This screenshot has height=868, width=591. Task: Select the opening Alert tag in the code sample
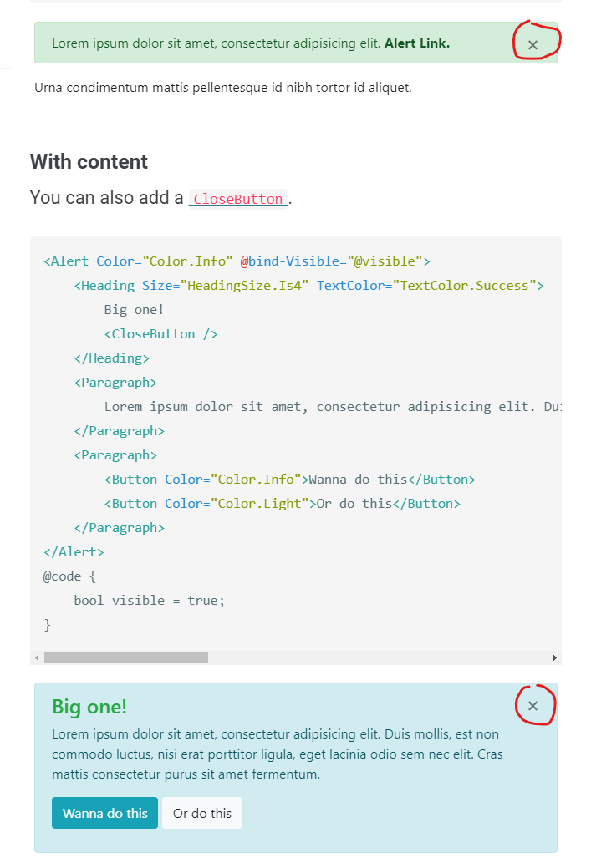pos(65,261)
